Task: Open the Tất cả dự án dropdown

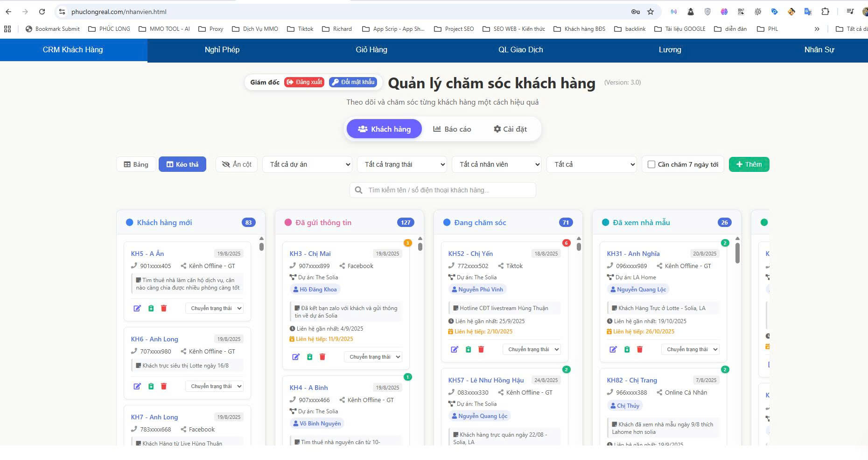Action: coord(307,164)
